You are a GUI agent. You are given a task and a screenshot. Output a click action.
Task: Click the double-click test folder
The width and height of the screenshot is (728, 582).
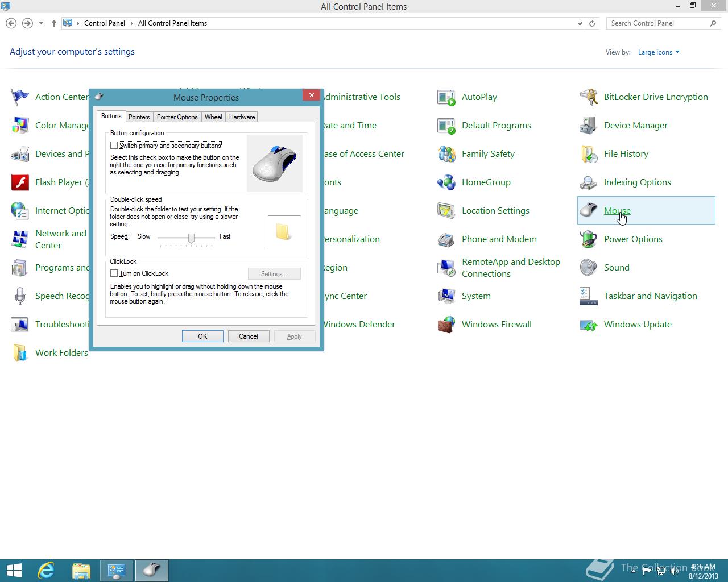point(283,232)
